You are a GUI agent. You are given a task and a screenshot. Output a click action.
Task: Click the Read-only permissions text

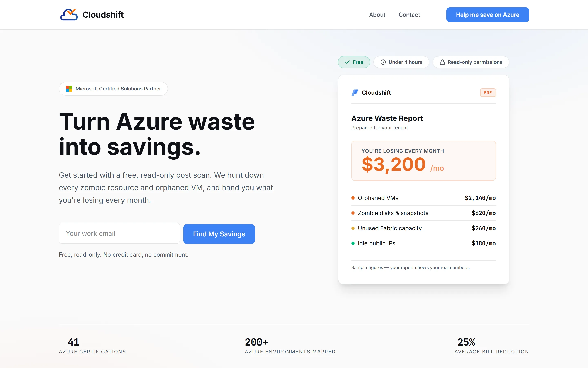tap(475, 62)
